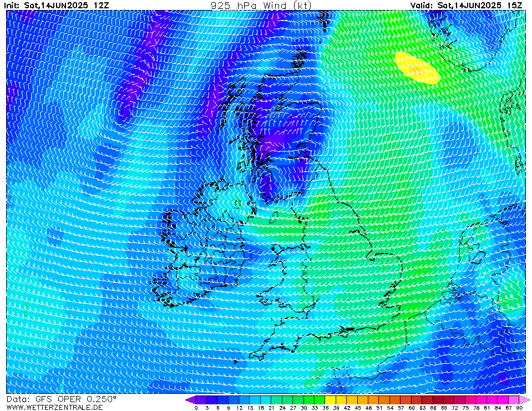Click the '0' value on the legend scale

pos(196,408)
